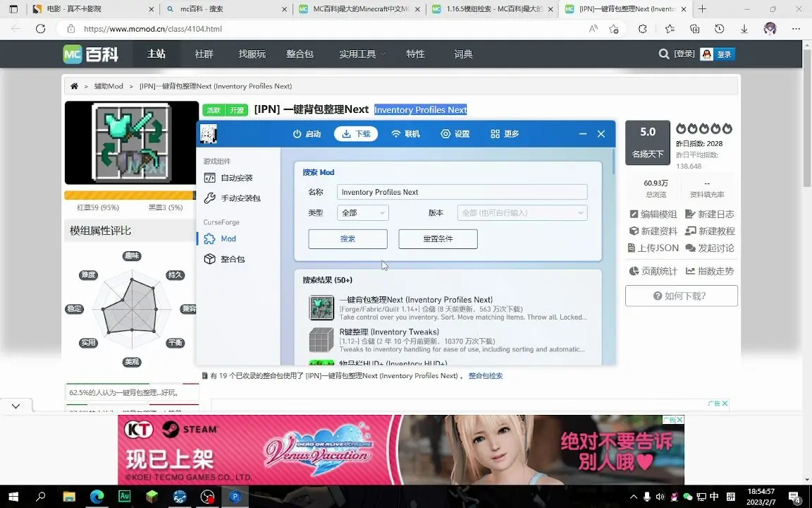Viewport: 812px width, 508px height.
Task: Open the 版本 version dropdown
Action: [522, 213]
